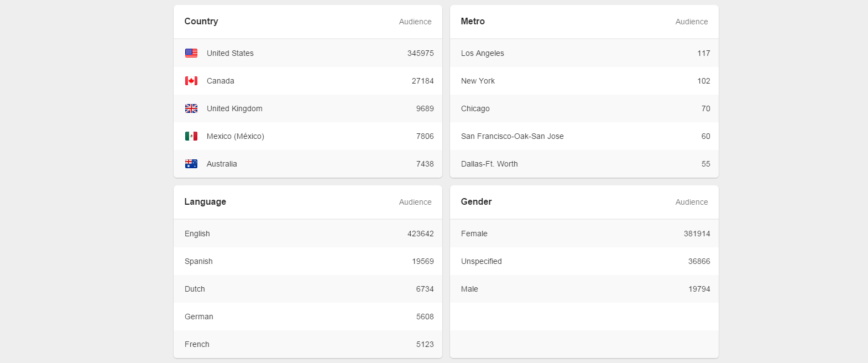Click the Male audience value 19794
Image resolution: width=868 pixels, height=363 pixels.
(699, 289)
